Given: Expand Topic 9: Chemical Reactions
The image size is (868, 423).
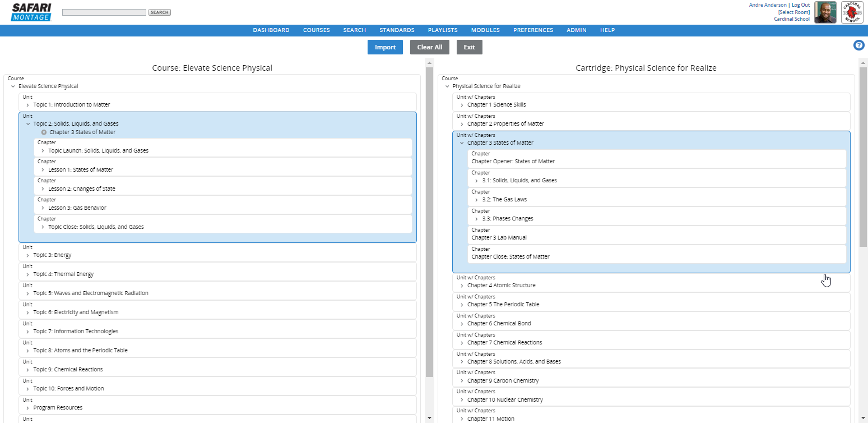Looking at the screenshot, I should [27, 370].
